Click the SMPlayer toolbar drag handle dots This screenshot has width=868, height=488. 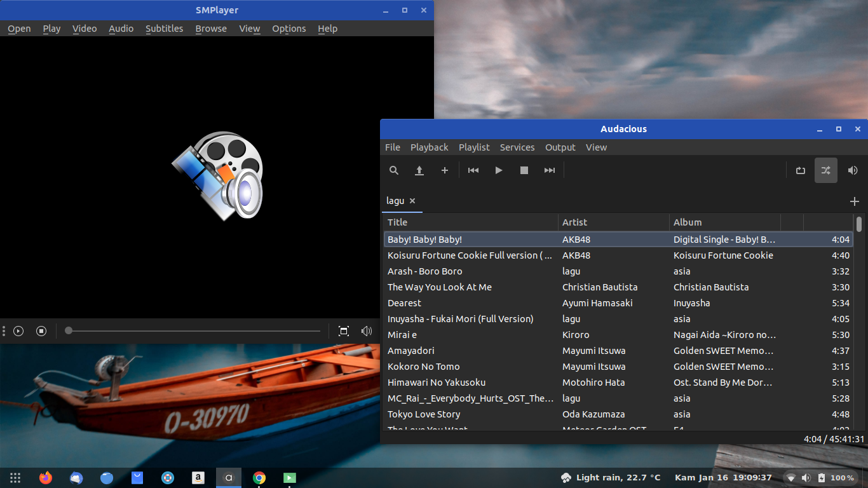4,331
